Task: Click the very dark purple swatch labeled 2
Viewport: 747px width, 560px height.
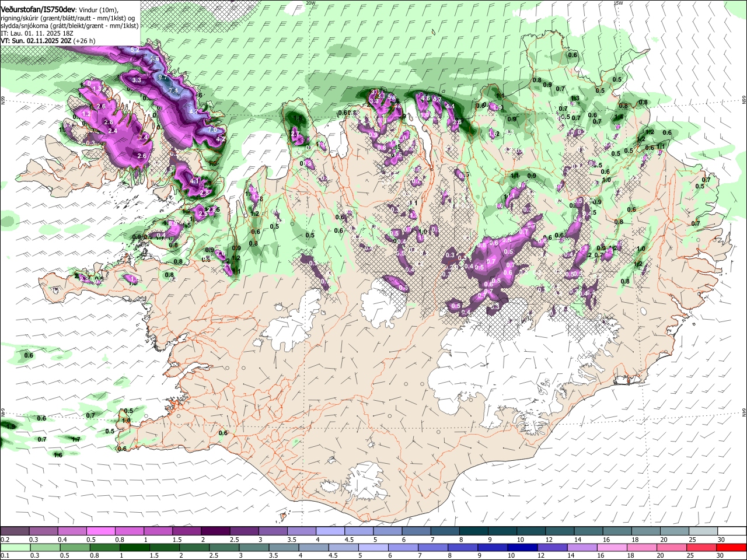Action: pyautogui.click(x=215, y=531)
